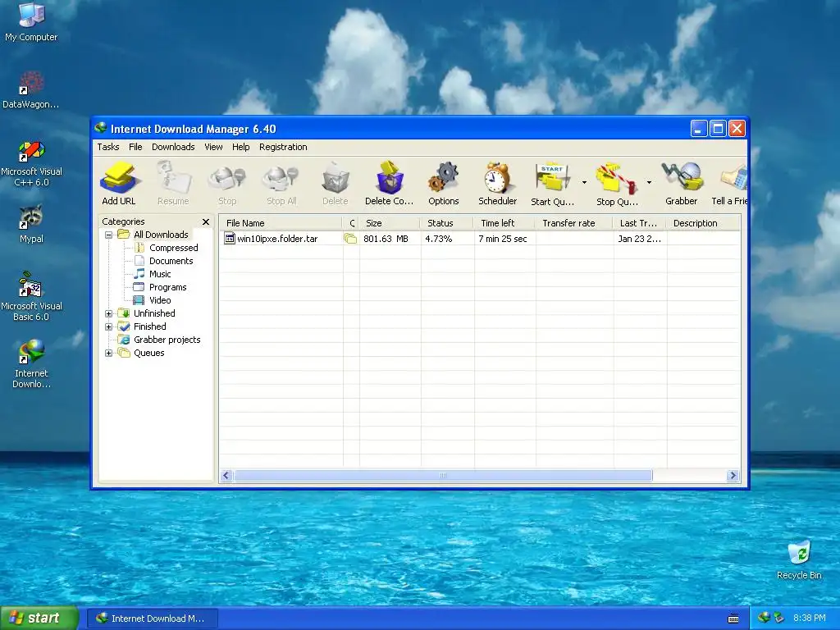Image resolution: width=840 pixels, height=630 pixels.
Task: Click the horizontal scrollbar left arrow
Action: coord(226,476)
